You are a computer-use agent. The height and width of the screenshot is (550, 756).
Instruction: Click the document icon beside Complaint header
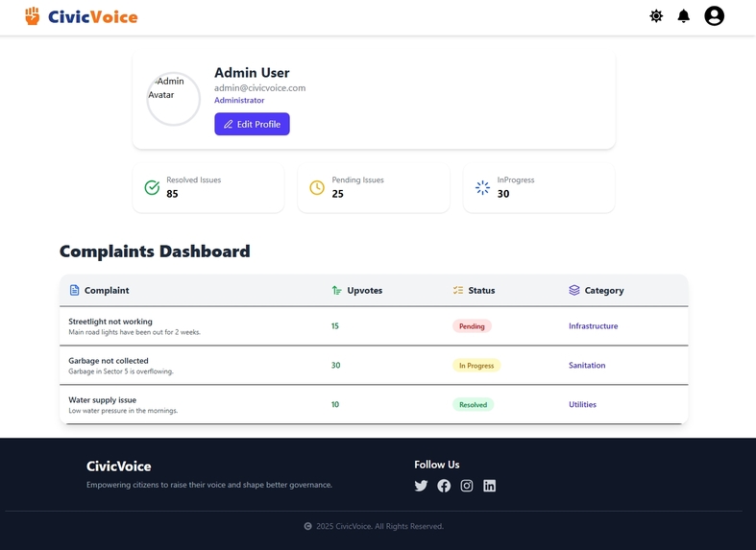point(74,290)
